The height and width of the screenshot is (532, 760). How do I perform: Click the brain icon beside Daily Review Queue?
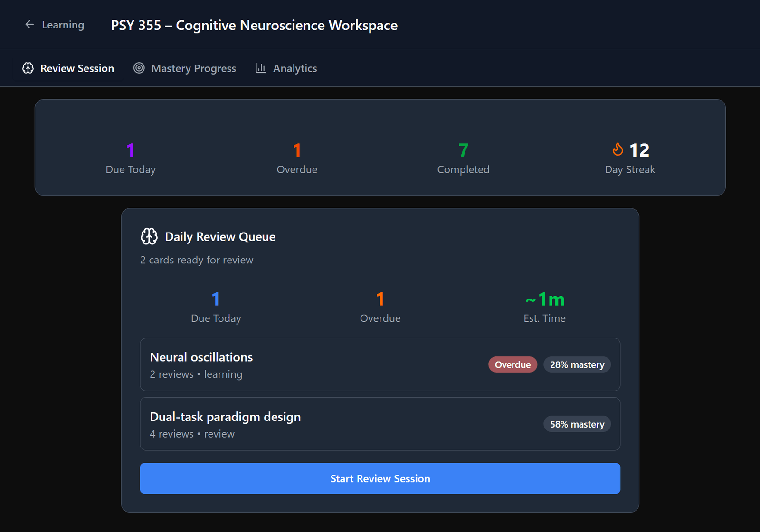[x=149, y=236]
